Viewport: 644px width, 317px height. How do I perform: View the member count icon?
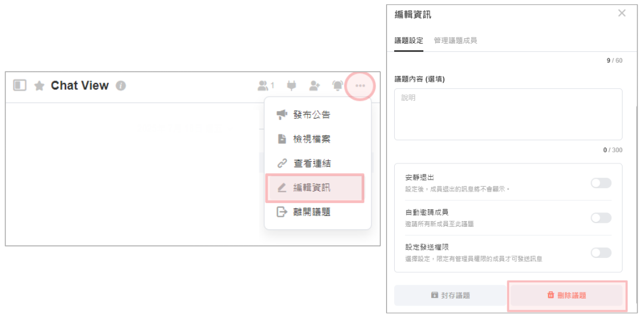265,86
